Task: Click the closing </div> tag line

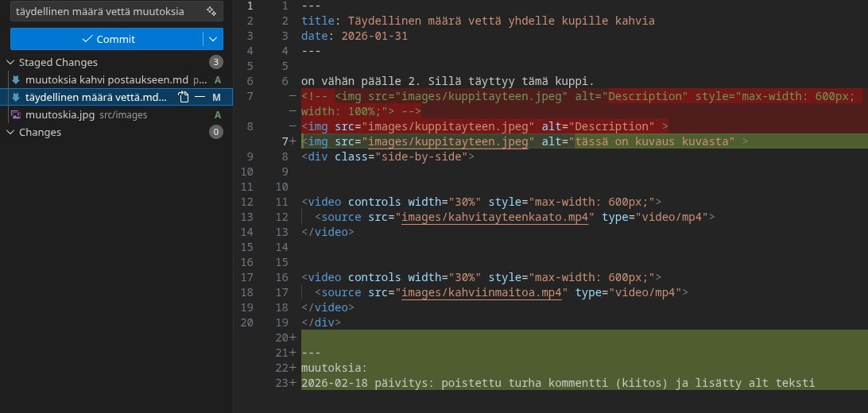Action: pos(321,322)
